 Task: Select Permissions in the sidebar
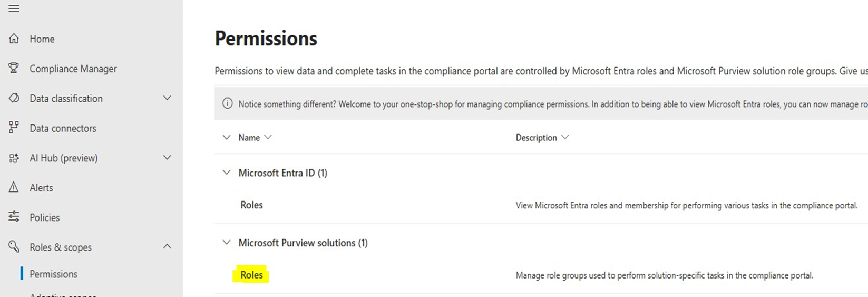53,274
